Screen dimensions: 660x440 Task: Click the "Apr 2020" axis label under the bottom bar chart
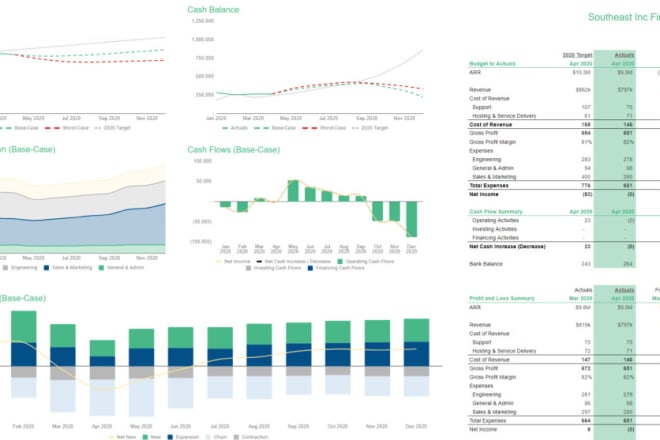(102, 426)
